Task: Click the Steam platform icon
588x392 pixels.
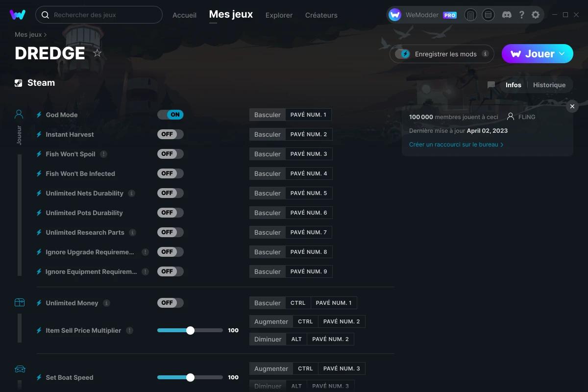Action: coord(18,83)
